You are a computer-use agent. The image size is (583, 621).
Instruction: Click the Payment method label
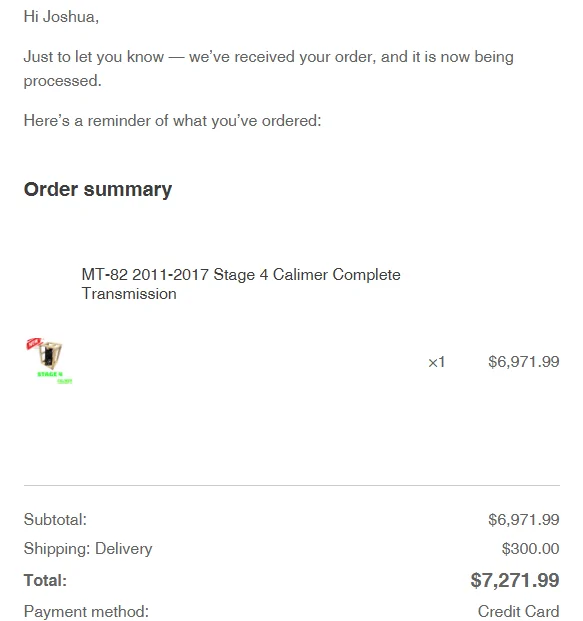pyautogui.click(x=86, y=611)
